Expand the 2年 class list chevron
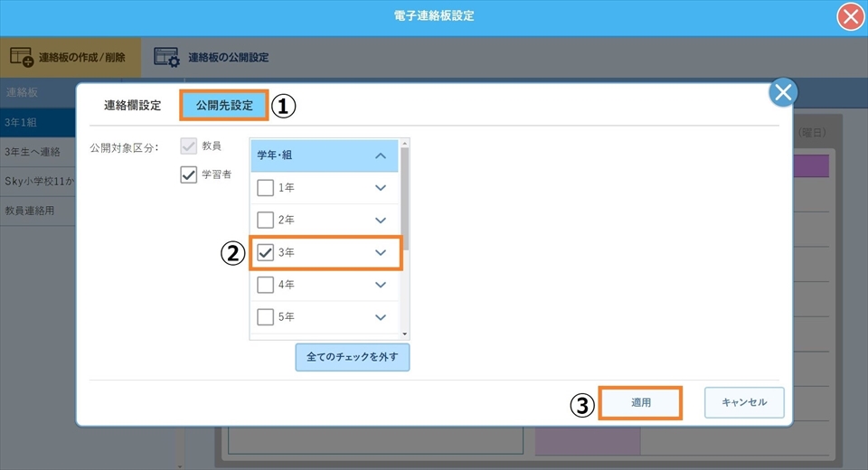The width and height of the screenshot is (868, 470). point(381,221)
